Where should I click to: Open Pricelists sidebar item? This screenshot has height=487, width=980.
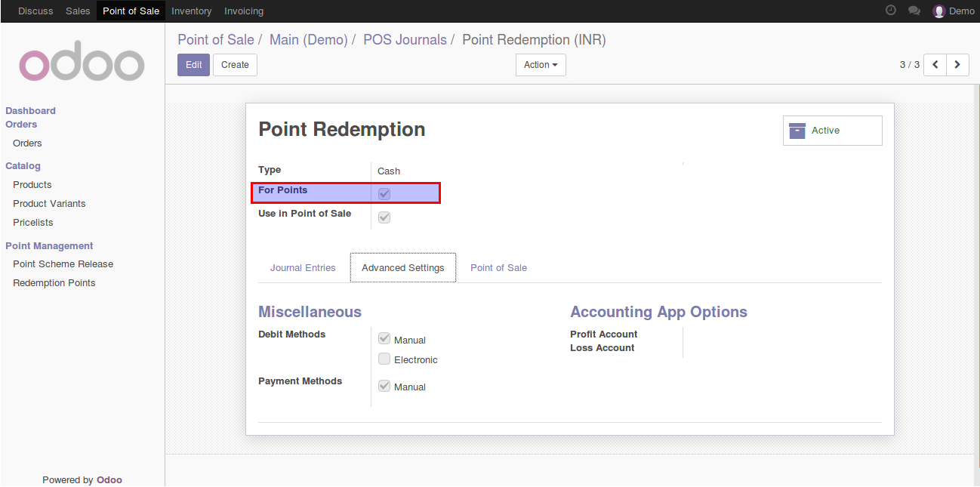32,223
